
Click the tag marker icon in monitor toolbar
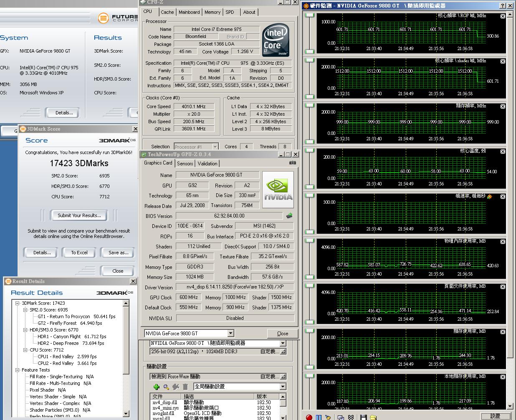pyautogui.click(x=328, y=417)
